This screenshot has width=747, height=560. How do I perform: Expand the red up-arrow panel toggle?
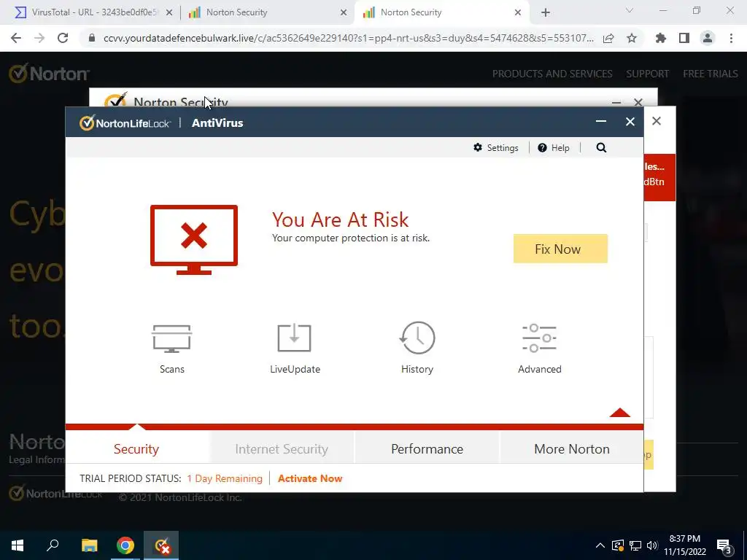[x=620, y=413]
